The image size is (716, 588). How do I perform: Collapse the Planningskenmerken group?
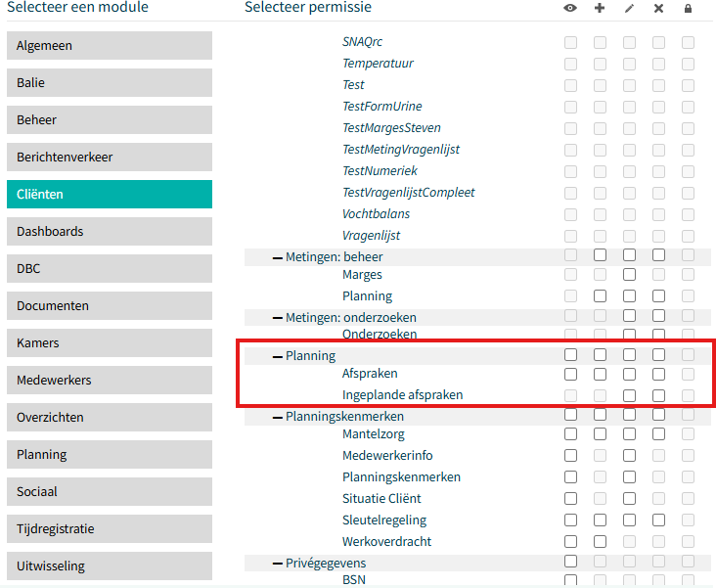277,417
